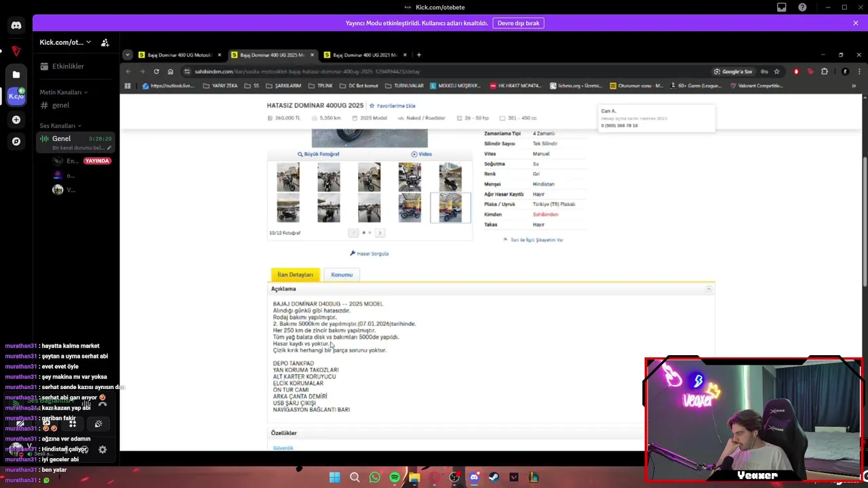Screen dimensions: 868x488
Task: Collapse the Açıklama section arrow
Action: 709,289
